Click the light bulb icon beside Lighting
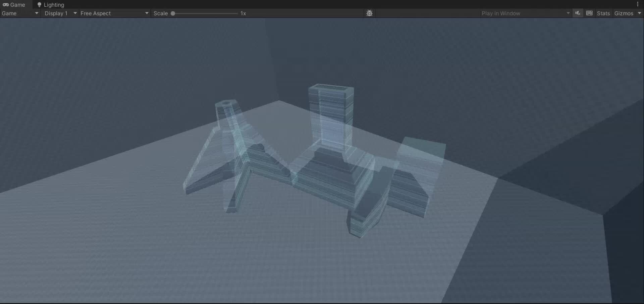Viewport: 644px width, 304px height. pos(40,4)
